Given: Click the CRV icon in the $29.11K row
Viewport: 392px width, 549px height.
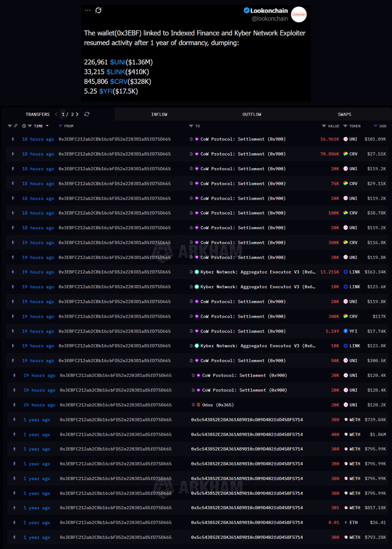Looking at the screenshot, I should [x=346, y=184].
